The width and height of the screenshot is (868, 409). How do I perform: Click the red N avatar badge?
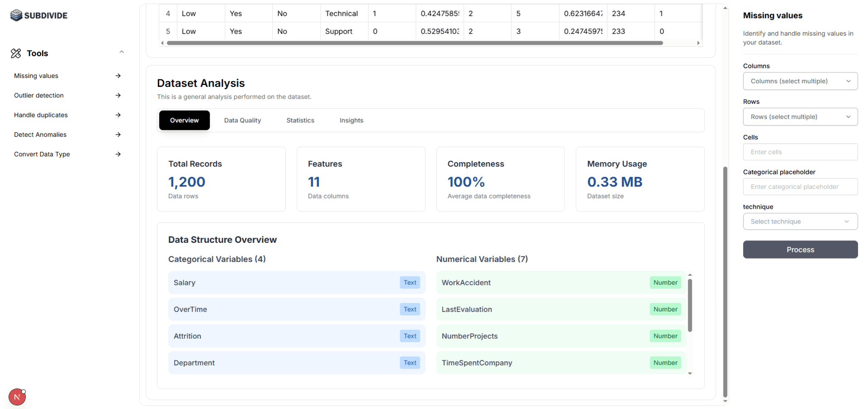point(17,397)
